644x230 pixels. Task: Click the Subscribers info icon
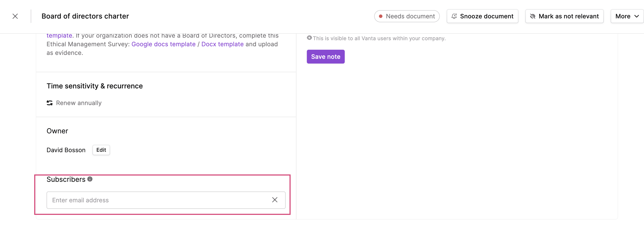tap(90, 179)
